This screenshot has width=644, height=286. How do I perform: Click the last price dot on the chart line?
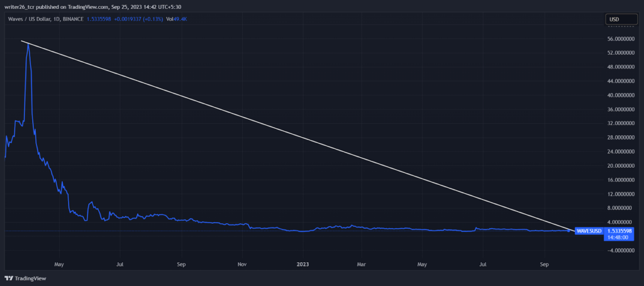click(x=569, y=231)
